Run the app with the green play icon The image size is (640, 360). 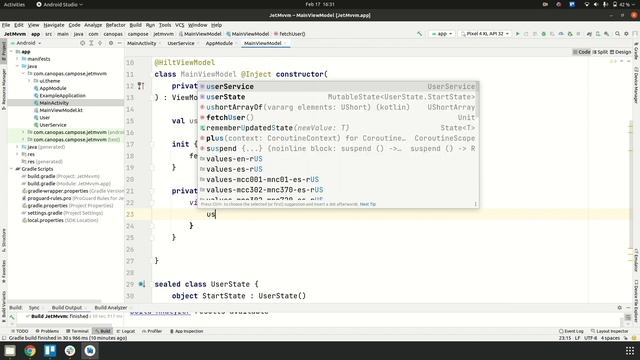coord(518,34)
